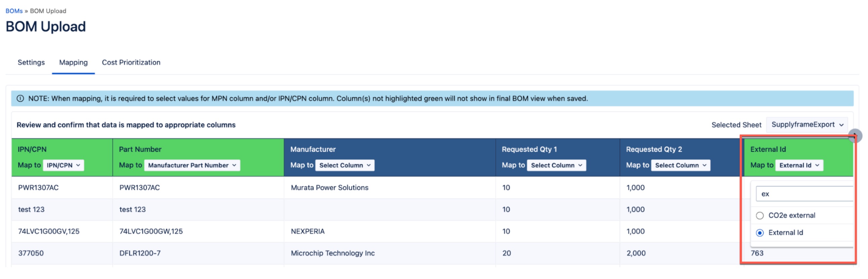Open the Manufacturer Part Number mapping dropdown
The width and height of the screenshot is (868, 279).
[x=192, y=165]
